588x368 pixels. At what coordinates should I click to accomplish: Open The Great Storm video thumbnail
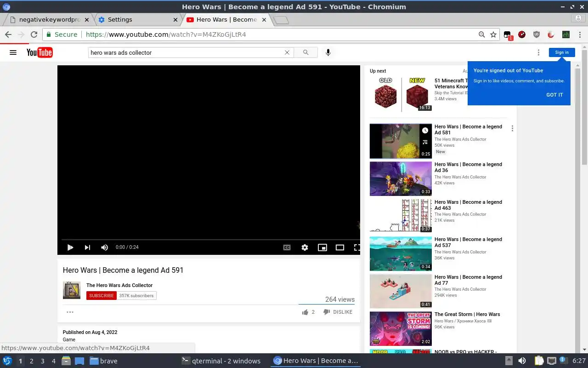(x=401, y=329)
